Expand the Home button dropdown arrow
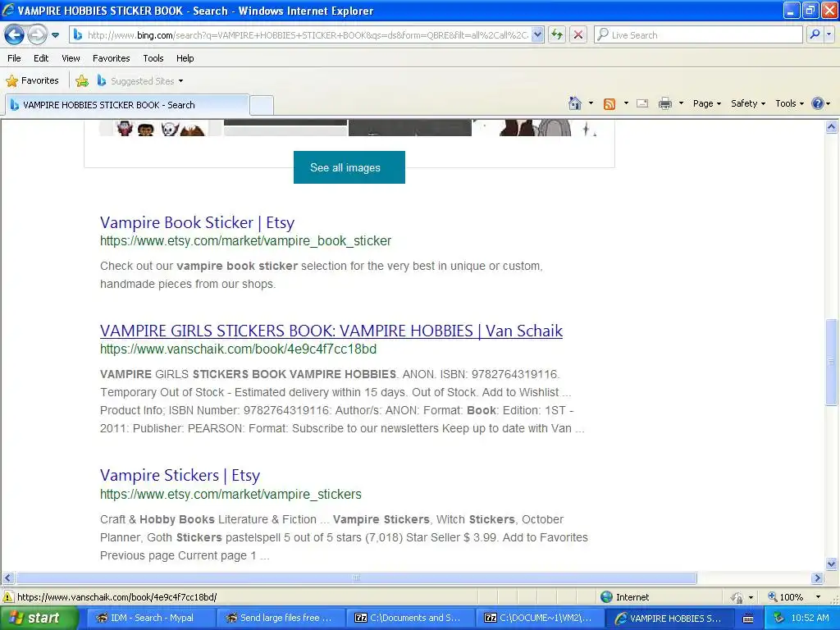This screenshot has height=630, width=840. [x=591, y=103]
